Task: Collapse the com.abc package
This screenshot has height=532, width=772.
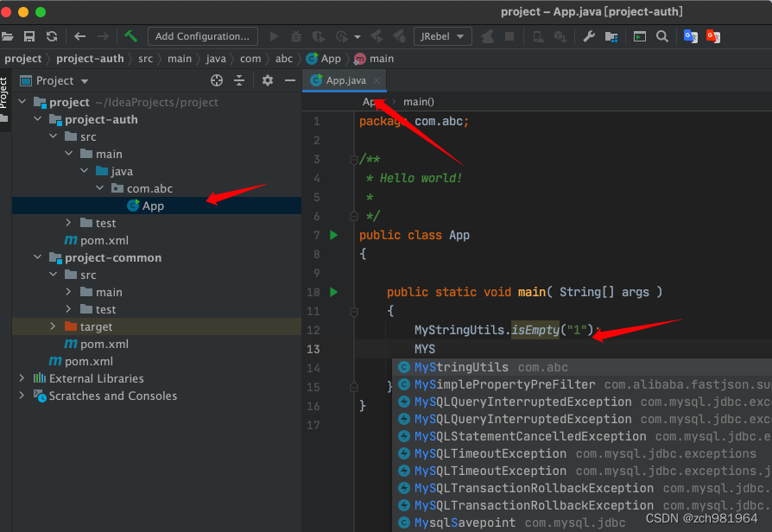Action: pyautogui.click(x=100, y=188)
